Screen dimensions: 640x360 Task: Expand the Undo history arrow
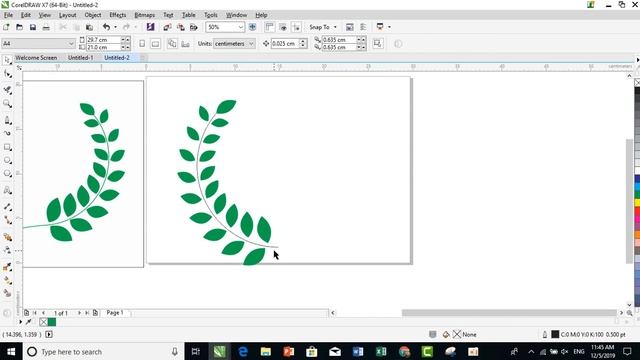pyautogui.click(x=115, y=27)
